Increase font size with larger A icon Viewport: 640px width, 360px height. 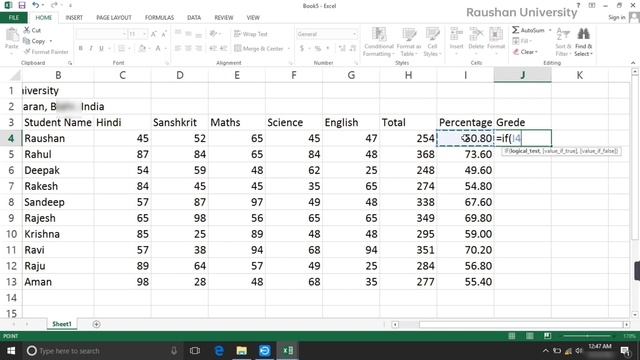click(x=153, y=34)
